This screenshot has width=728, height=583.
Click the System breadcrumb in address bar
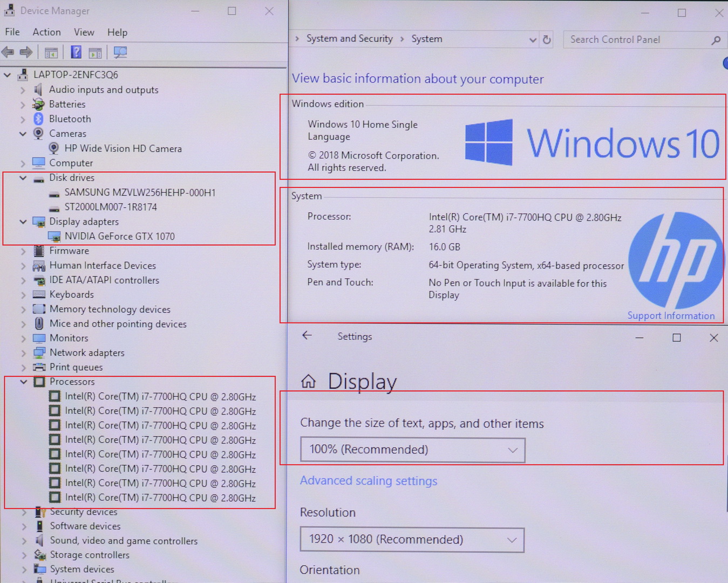pos(427,39)
